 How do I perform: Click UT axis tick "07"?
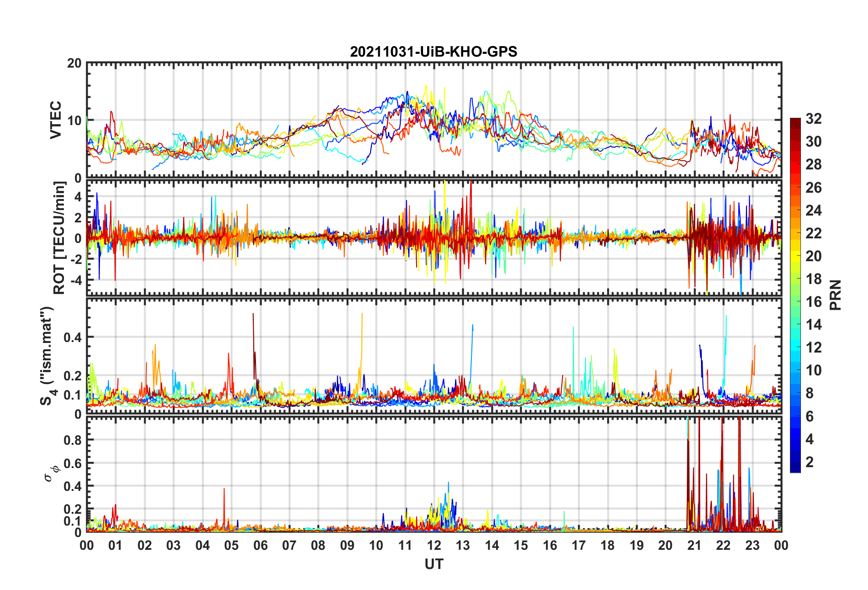tap(289, 546)
